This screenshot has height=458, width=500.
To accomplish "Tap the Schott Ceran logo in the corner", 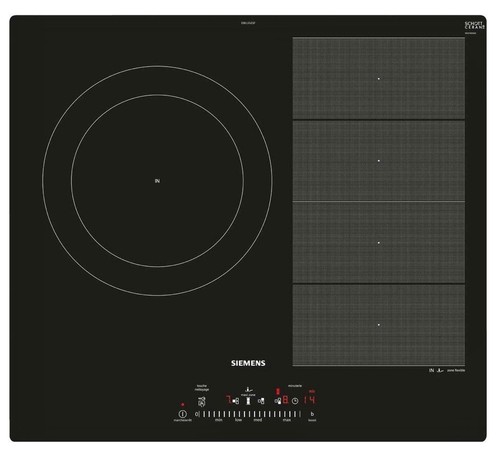I will (475, 26).
